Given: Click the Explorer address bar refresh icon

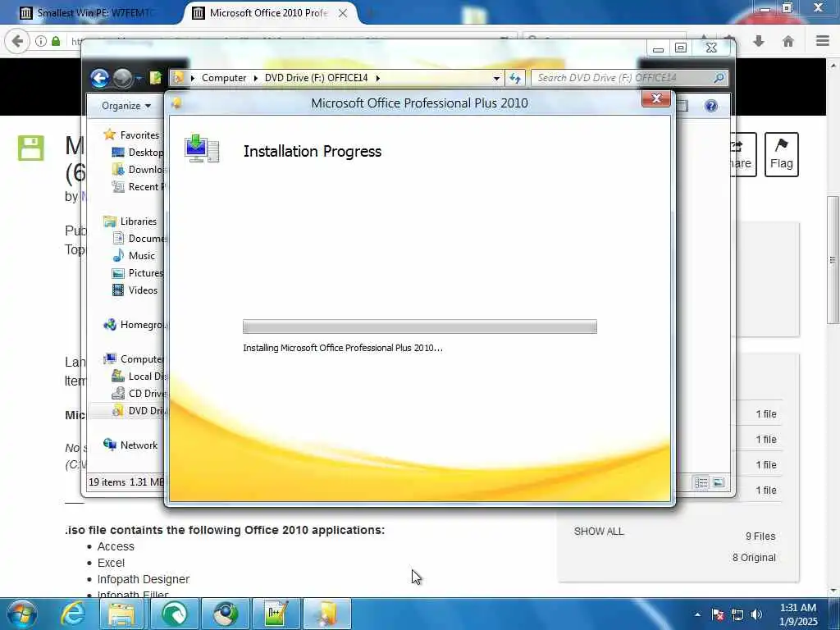Looking at the screenshot, I should (x=515, y=78).
